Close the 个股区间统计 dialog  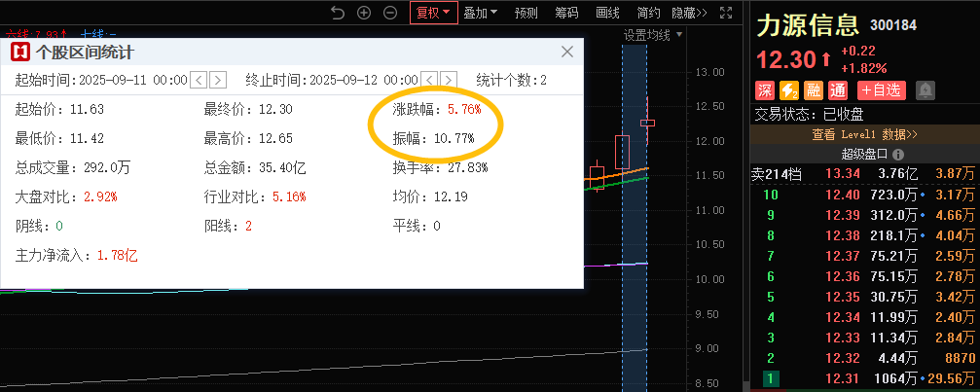pyautogui.click(x=566, y=52)
